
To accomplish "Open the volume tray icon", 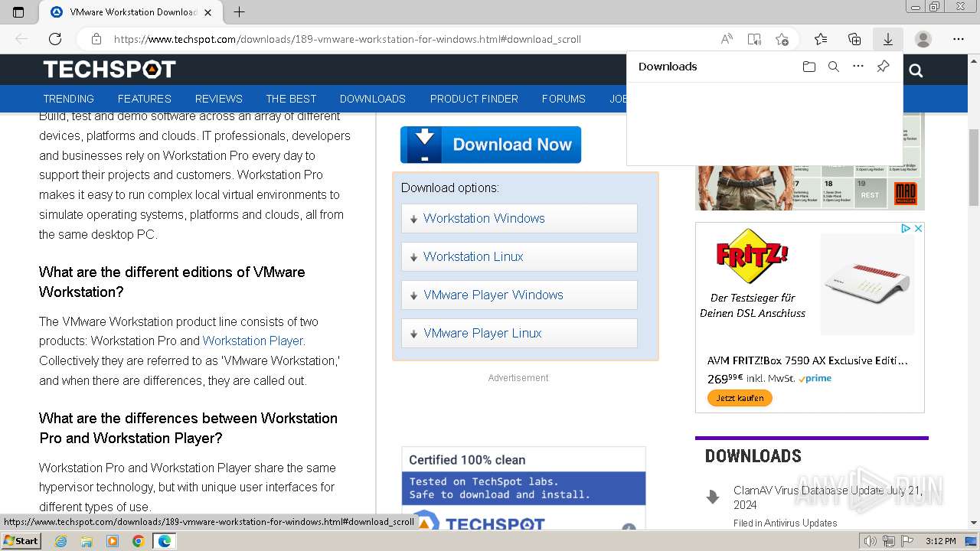I will [871, 541].
